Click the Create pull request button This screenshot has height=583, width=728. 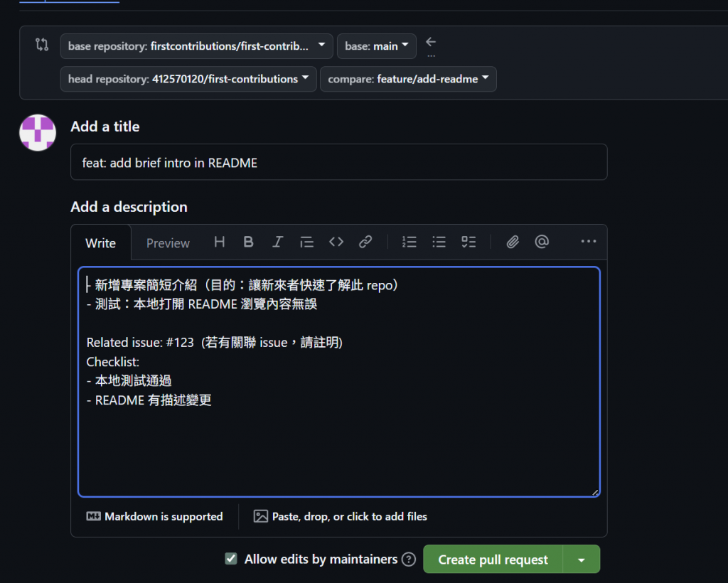tap(493, 560)
